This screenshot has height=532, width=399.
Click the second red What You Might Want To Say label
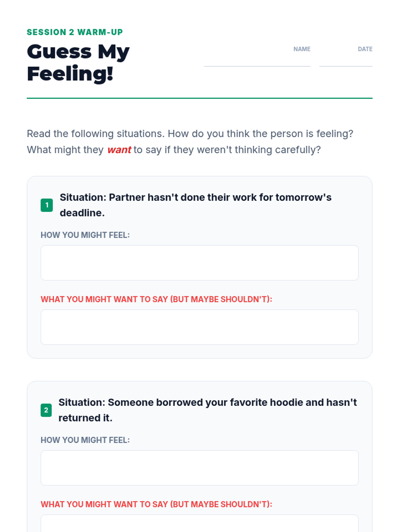pyautogui.click(x=156, y=504)
